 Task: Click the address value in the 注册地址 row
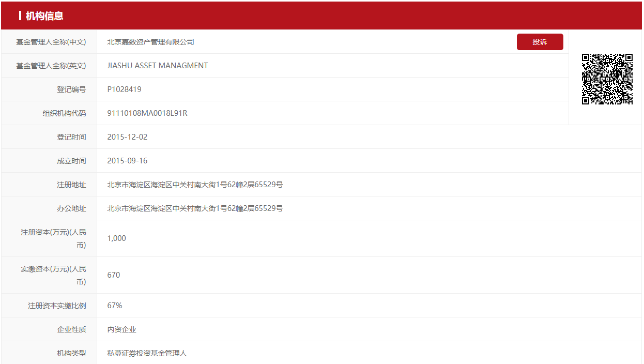pos(195,185)
